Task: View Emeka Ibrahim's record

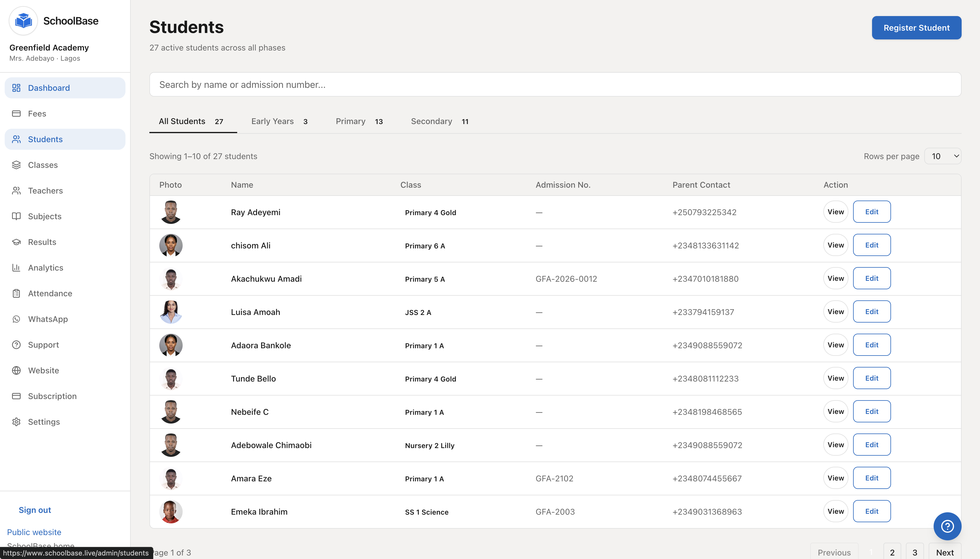Action: click(836, 511)
